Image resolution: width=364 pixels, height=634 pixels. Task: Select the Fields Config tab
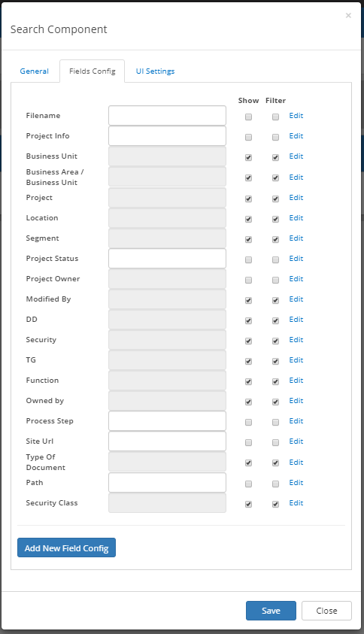tap(93, 71)
